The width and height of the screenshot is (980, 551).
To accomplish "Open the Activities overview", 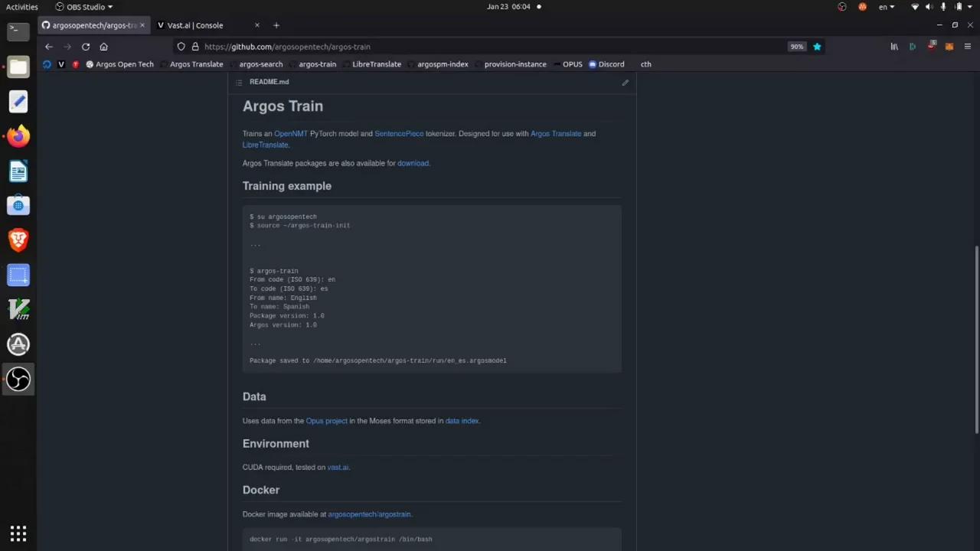I will tap(21, 6).
